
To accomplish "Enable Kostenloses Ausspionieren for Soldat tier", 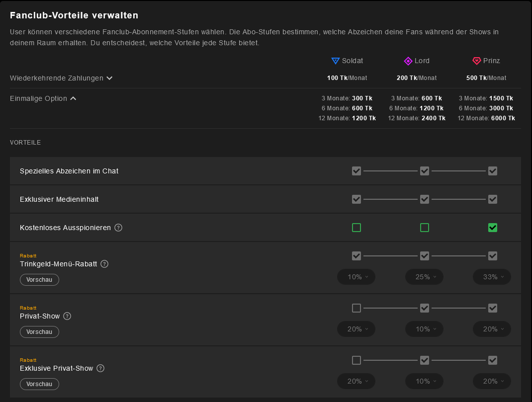I will tap(356, 228).
